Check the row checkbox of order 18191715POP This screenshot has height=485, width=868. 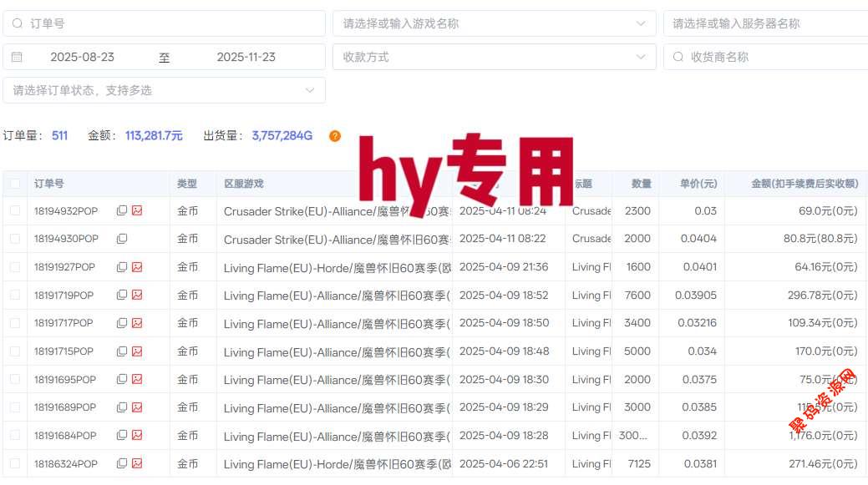pos(14,351)
